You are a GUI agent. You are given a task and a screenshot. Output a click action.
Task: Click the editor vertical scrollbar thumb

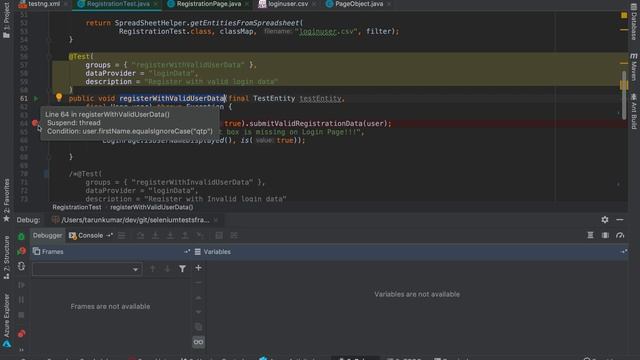pos(624,96)
